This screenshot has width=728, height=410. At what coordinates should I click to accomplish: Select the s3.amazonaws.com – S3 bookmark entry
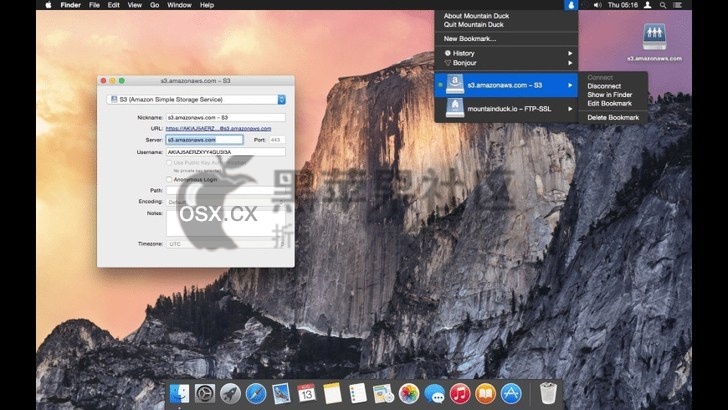coord(506,85)
